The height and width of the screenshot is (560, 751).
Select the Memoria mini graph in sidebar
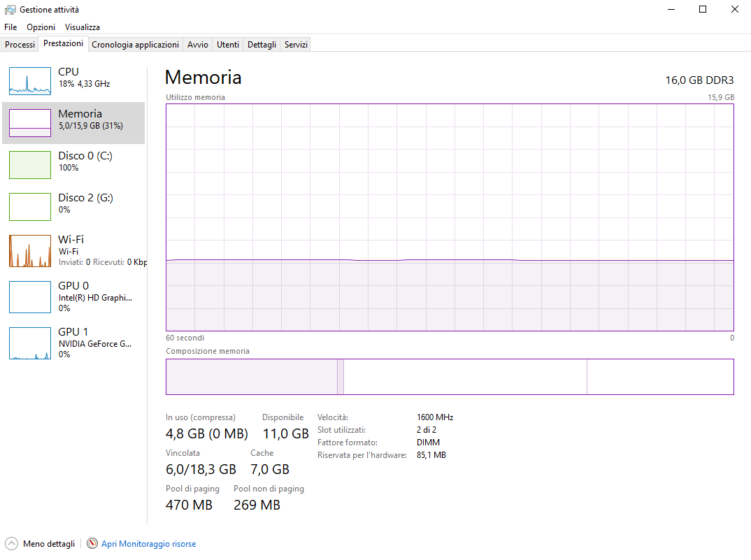click(x=30, y=123)
